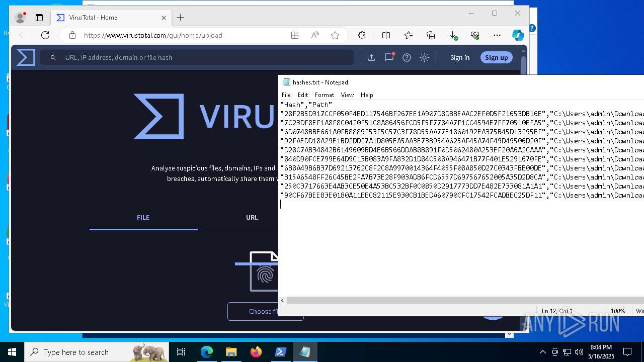
Task: Click the "Hash","Path" header line in Notepad
Action: [x=306, y=105]
